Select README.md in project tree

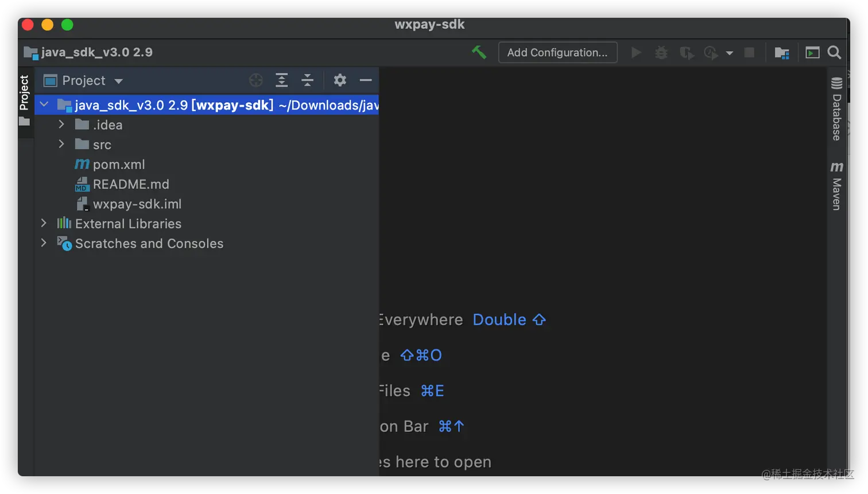click(x=207, y=184)
